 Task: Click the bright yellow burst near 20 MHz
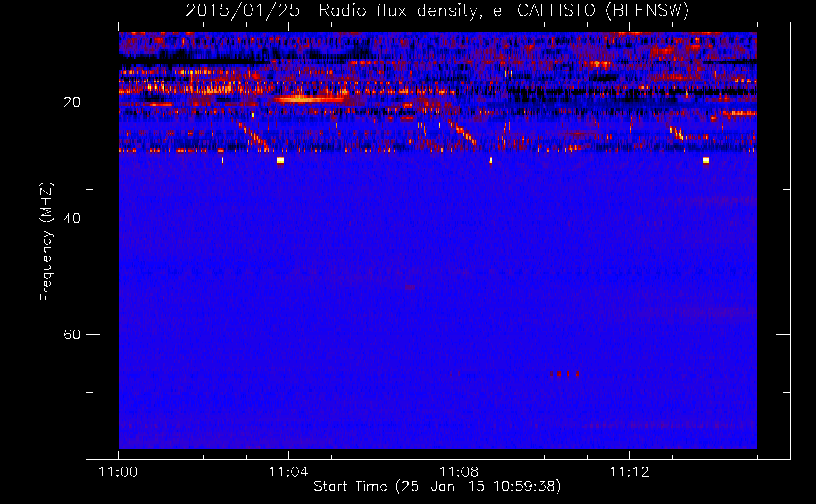(x=309, y=99)
